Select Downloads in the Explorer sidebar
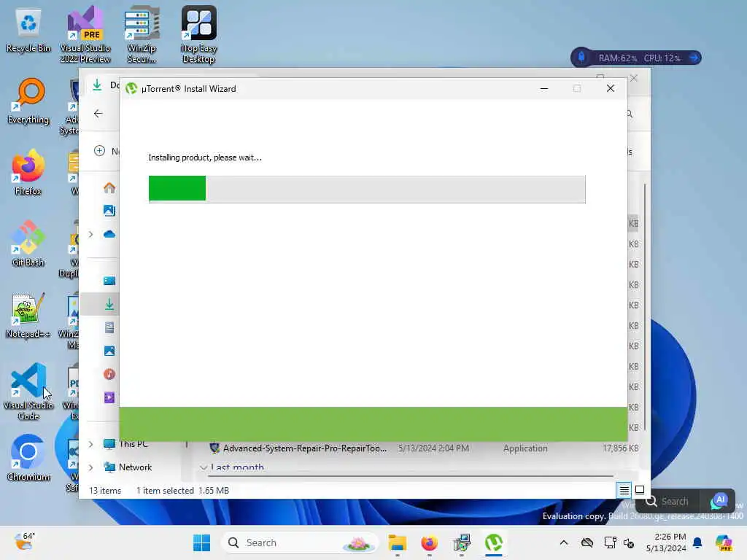 (x=109, y=304)
